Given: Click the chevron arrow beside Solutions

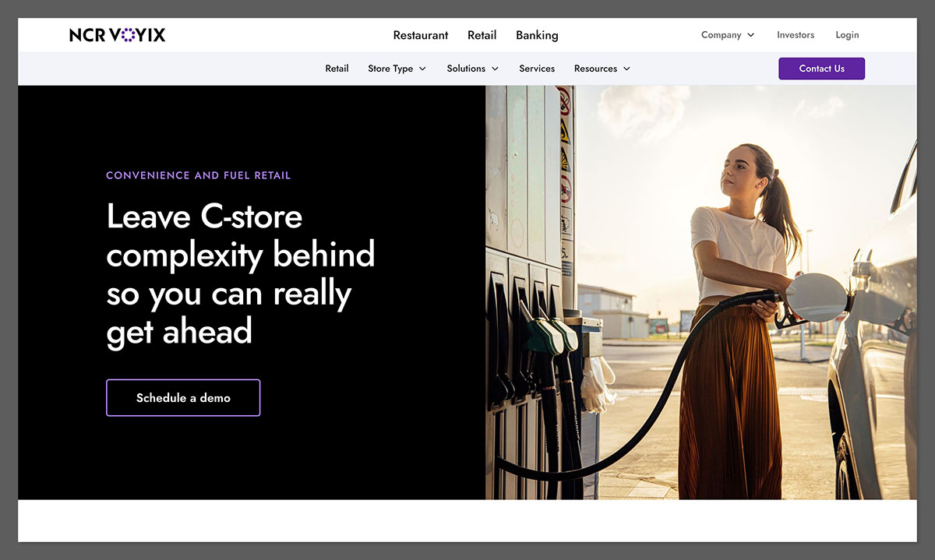Looking at the screenshot, I should coord(496,69).
